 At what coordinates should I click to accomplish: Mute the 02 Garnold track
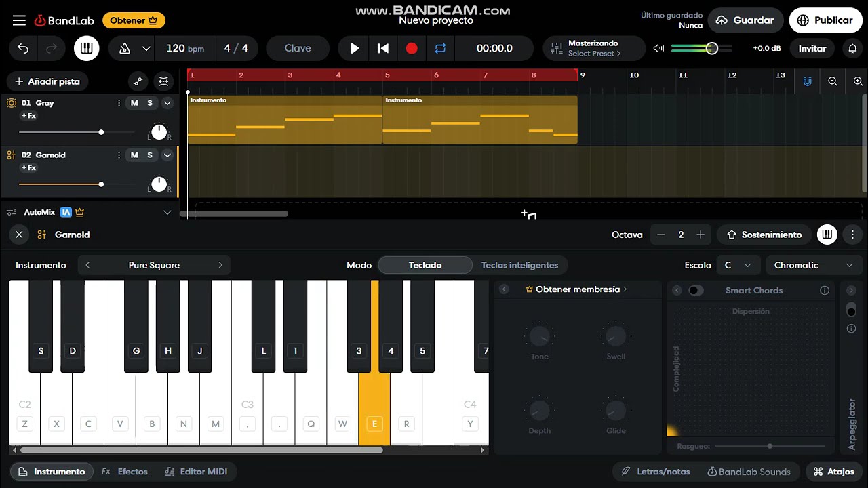(134, 155)
